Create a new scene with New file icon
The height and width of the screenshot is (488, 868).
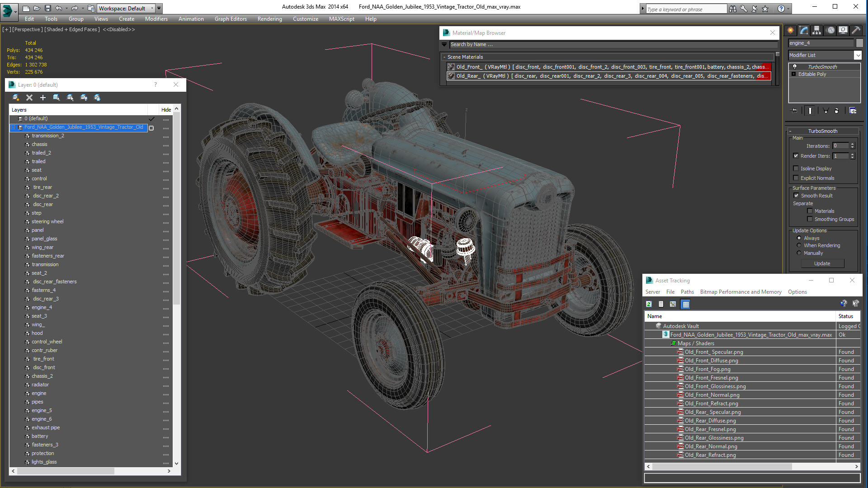tap(26, 8)
